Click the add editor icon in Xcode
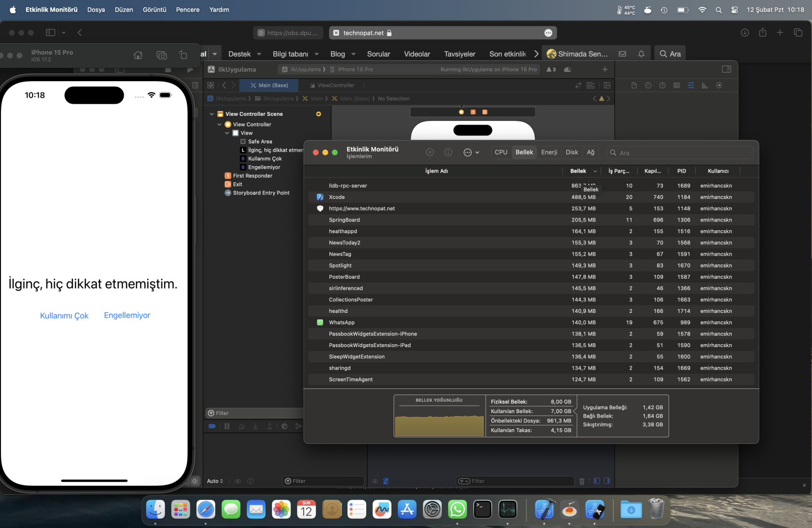Image resolution: width=812 pixels, height=528 pixels. point(607,85)
